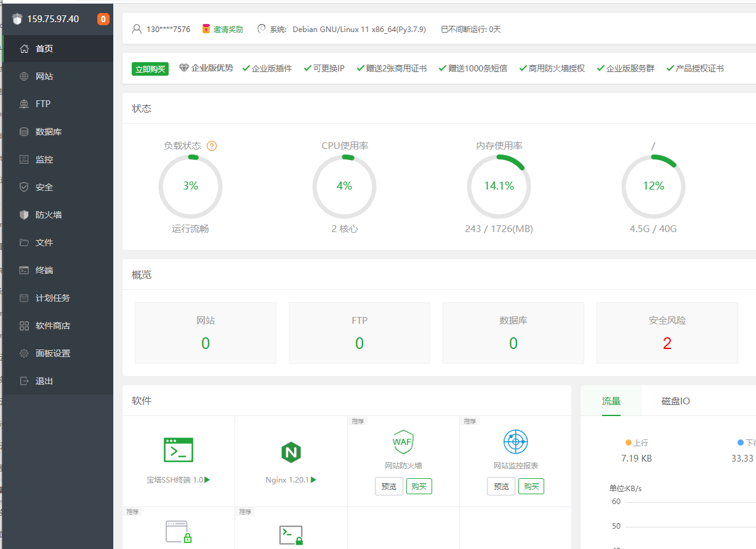Image resolution: width=756 pixels, height=549 pixels.
Task: Open the 数据库 overview card showing 0
Action: tap(513, 333)
